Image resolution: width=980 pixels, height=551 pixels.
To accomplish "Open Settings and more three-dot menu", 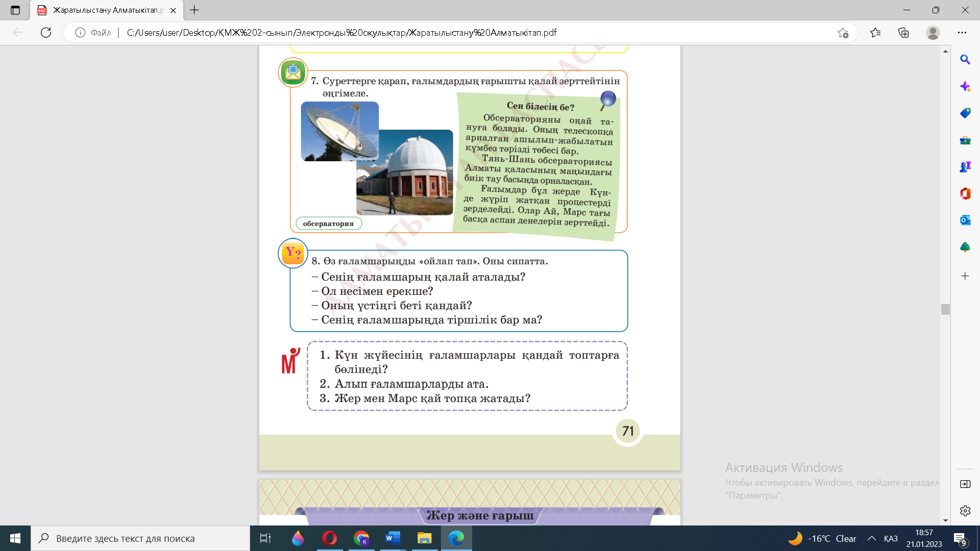I will (962, 33).
